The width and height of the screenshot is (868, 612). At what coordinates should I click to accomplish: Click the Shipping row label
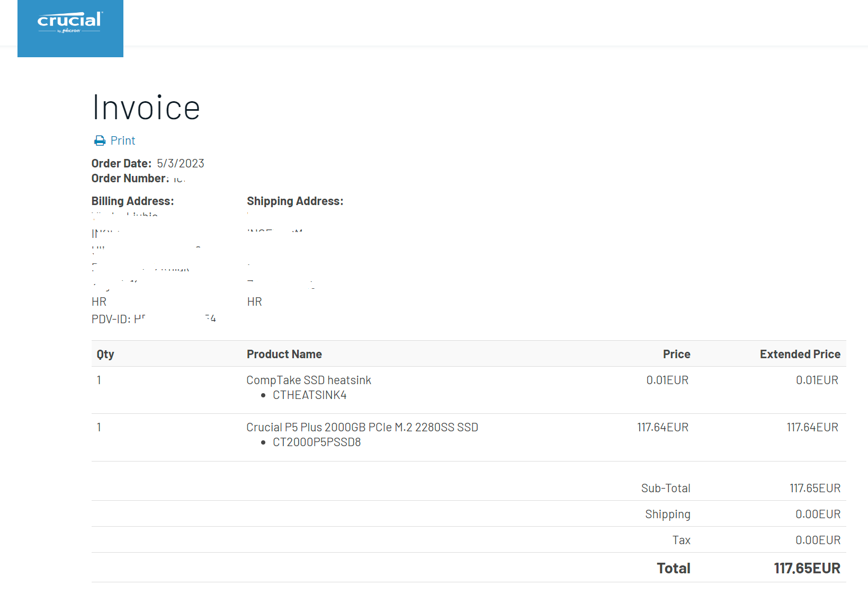coord(667,515)
